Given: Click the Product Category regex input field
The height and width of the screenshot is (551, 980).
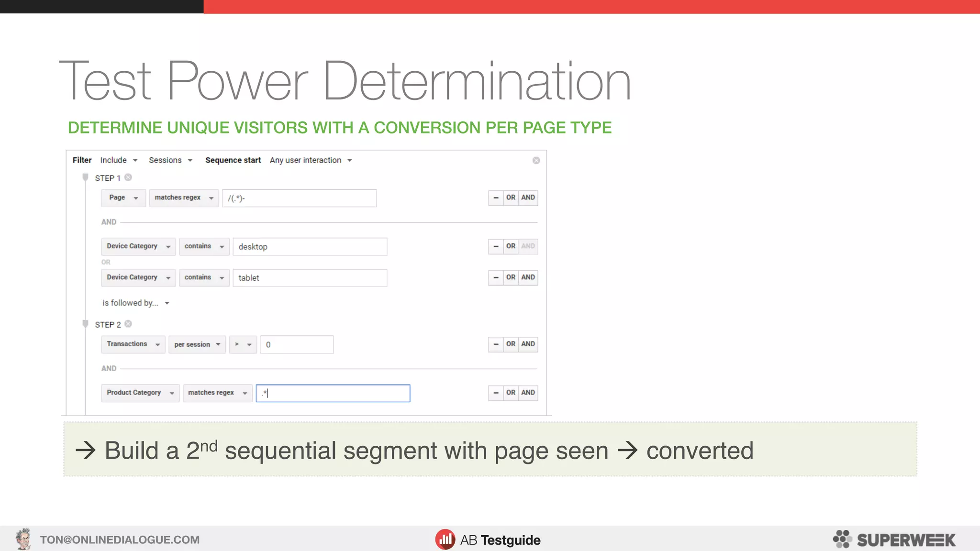Looking at the screenshot, I should coord(333,393).
